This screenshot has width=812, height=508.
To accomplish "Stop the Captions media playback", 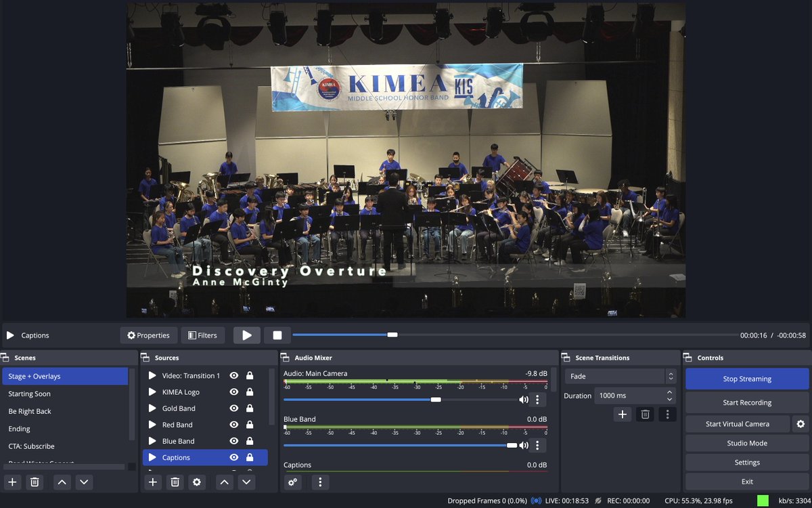I will 277,335.
